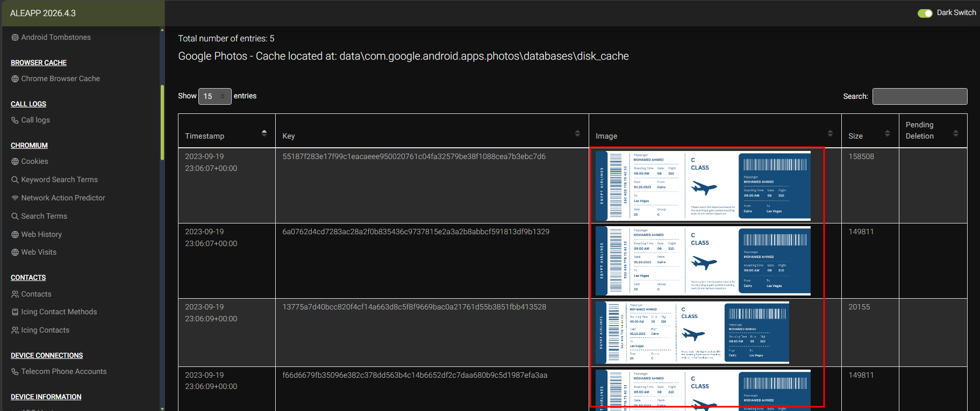The width and height of the screenshot is (980, 411).
Task: Open the Device Connections section heading
Action: [x=47, y=356]
